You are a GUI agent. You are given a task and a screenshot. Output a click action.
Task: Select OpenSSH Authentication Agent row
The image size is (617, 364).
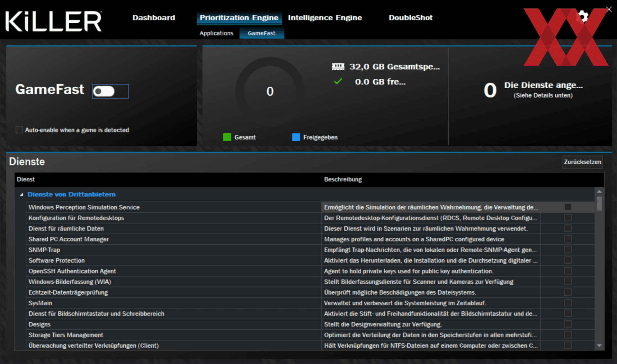(310, 271)
